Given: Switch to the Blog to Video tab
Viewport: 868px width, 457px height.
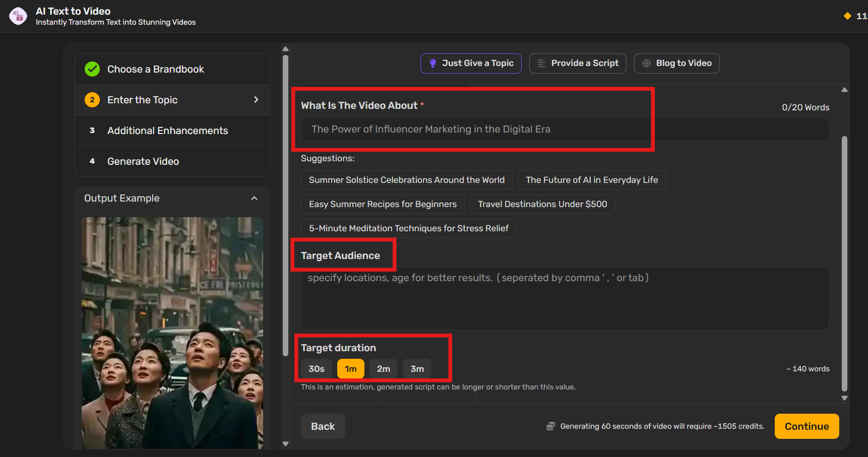Looking at the screenshot, I should coord(676,63).
